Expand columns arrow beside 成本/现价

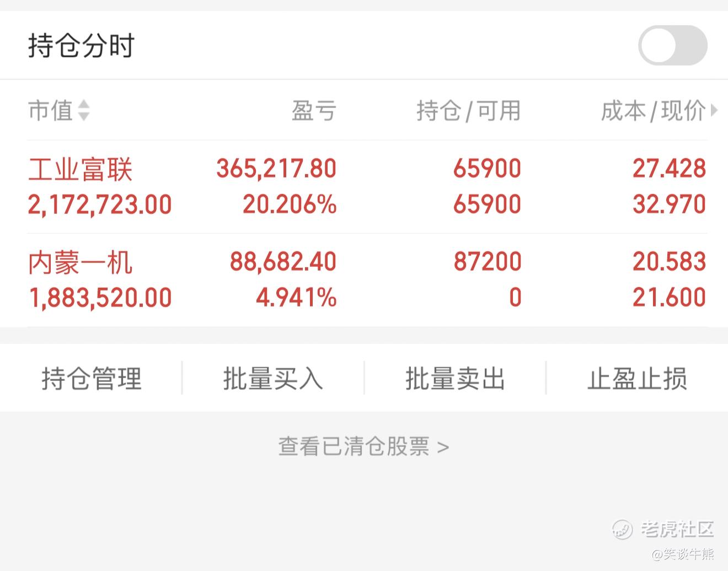click(714, 110)
